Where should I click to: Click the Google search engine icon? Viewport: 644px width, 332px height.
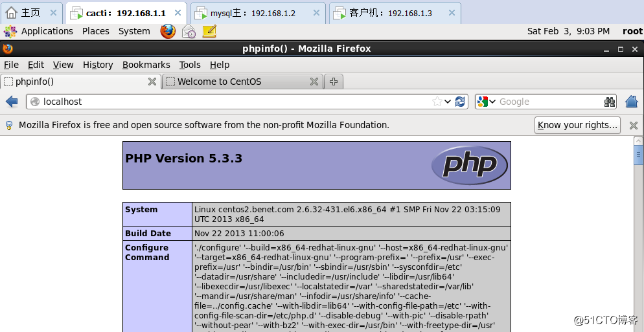(483, 102)
